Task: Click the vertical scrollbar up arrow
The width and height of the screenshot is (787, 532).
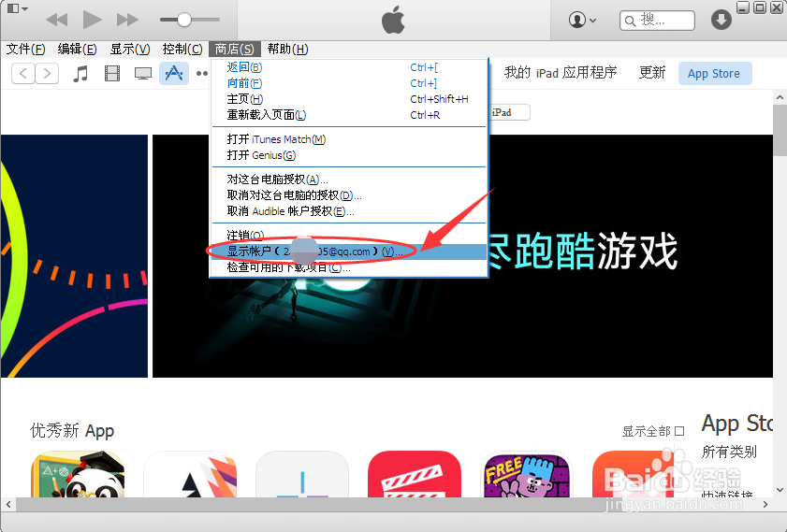Action: (x=780, y=97)
